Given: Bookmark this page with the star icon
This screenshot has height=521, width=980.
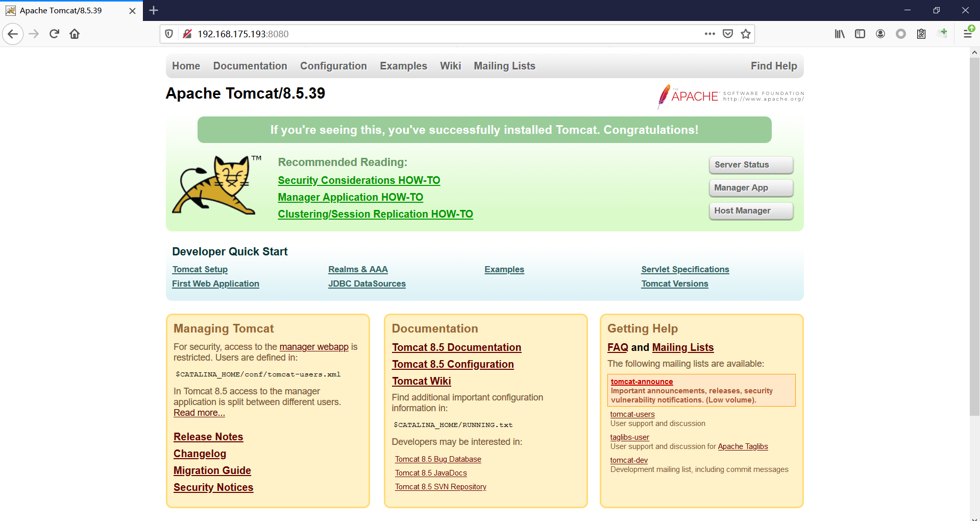Looking at the screenshot, I should tap(746, 34).
